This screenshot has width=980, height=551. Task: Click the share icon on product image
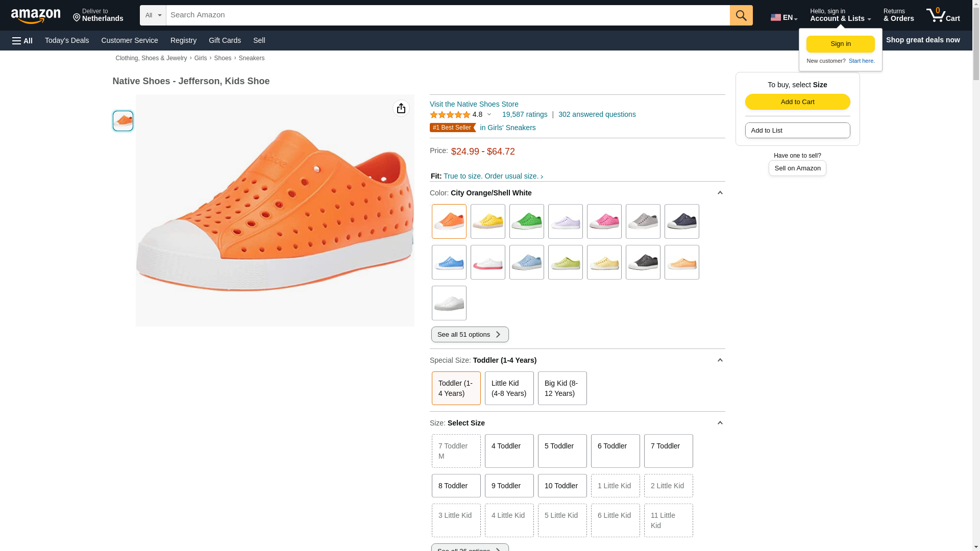pos(401,108)
